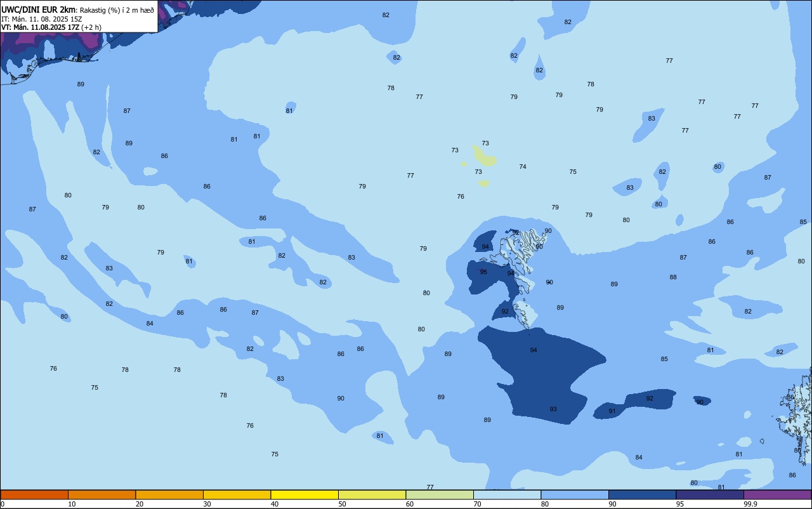The image size is (812, 509).
Task: Click the bright yellow 40–50 legend swatch
Action: [x=304, y=494]
